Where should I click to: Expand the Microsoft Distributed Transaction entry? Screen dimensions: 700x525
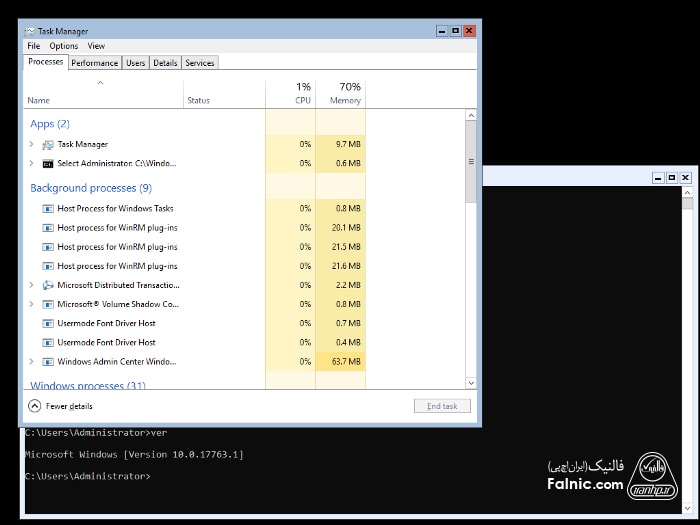(32, 285)
